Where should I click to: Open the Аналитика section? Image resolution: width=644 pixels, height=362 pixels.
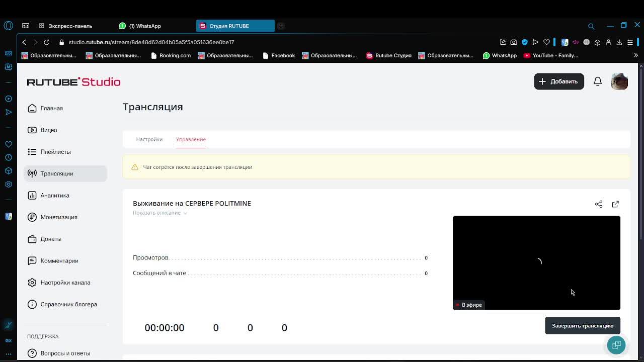49,196
